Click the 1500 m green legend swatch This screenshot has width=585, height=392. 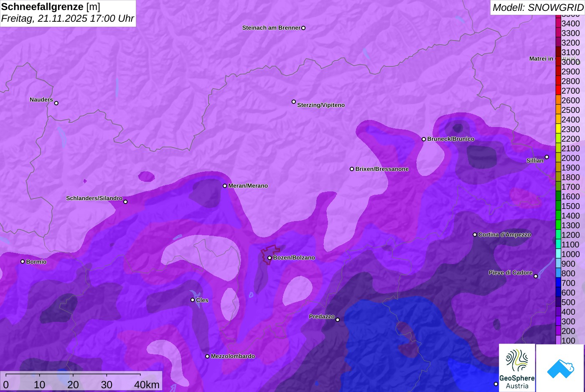558,206
